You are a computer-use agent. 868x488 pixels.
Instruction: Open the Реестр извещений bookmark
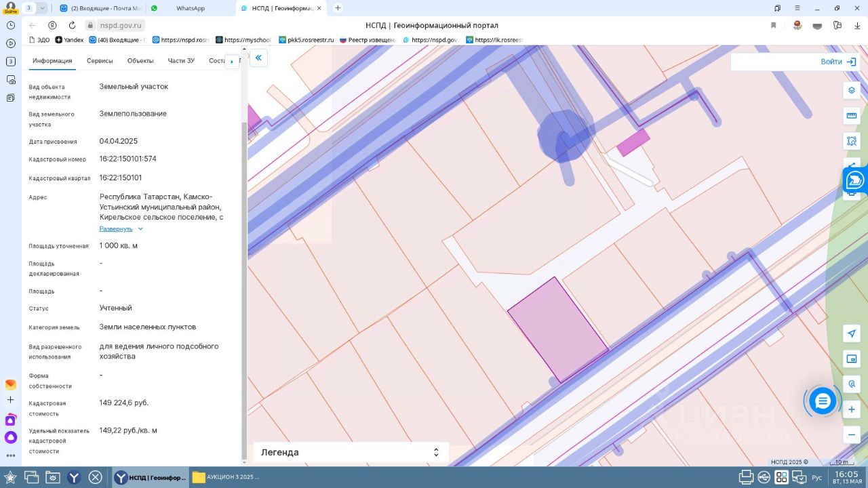pyautogui.click(x=367, y=40)
